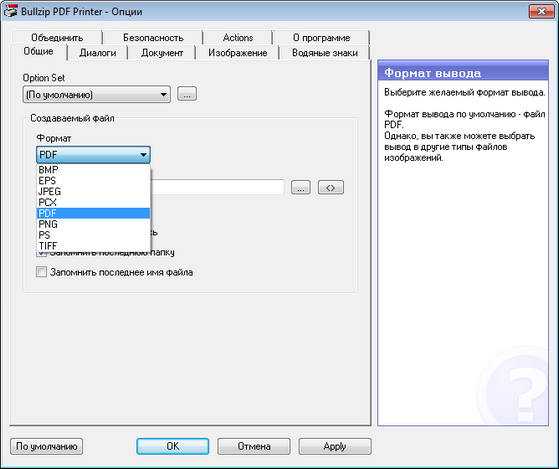Enable Запомнить последнее имя файла checkbox

41,272
